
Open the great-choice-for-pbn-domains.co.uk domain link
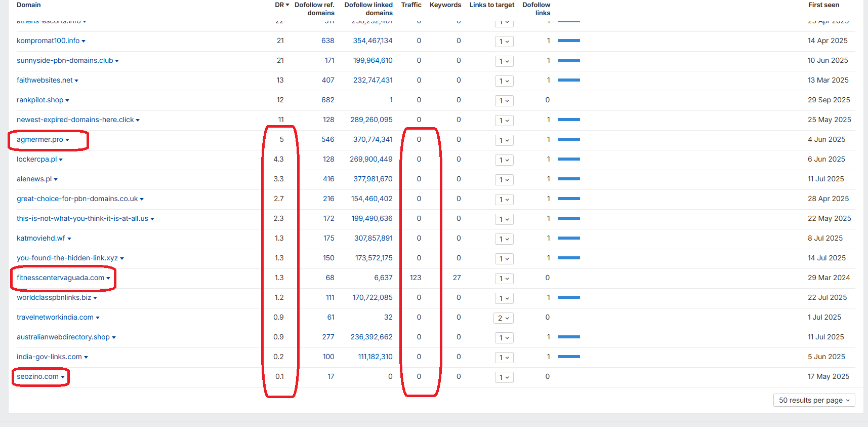[77, 199]
